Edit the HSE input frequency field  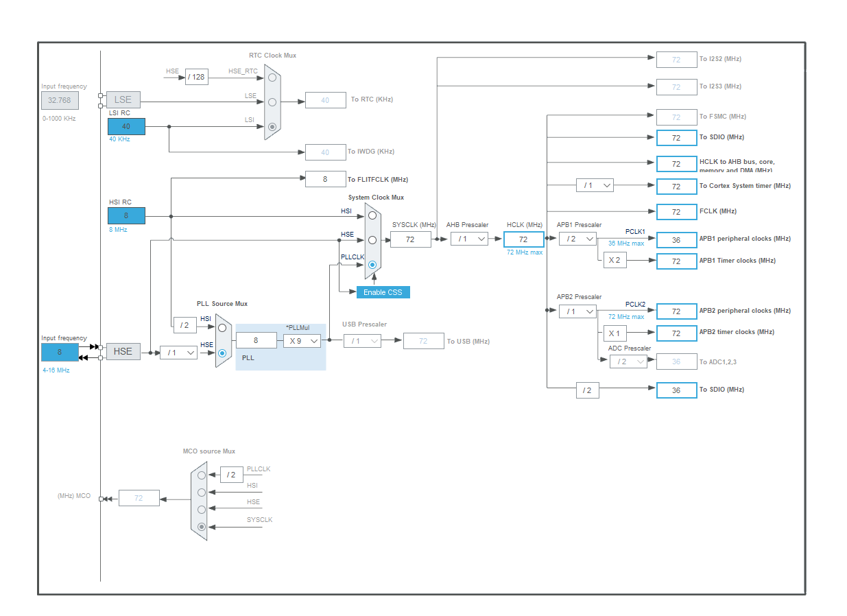pyautogui.click(x=60, y=352)
